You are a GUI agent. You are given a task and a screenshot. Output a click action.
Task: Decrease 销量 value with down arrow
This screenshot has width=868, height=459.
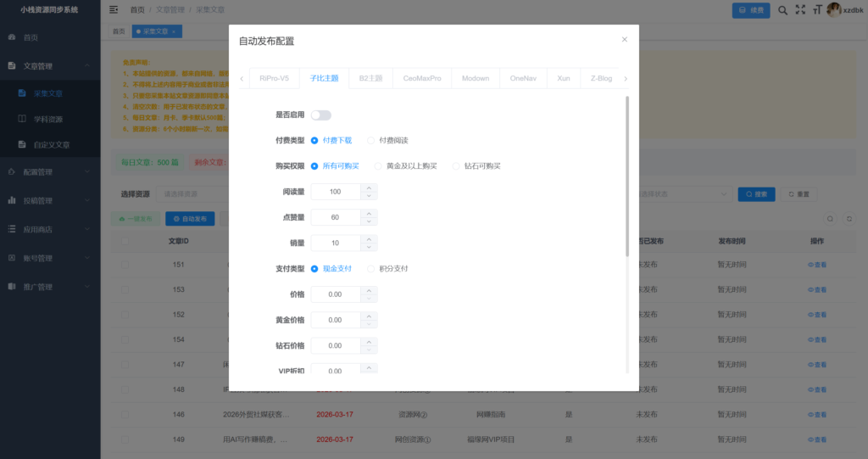[369, 247]
